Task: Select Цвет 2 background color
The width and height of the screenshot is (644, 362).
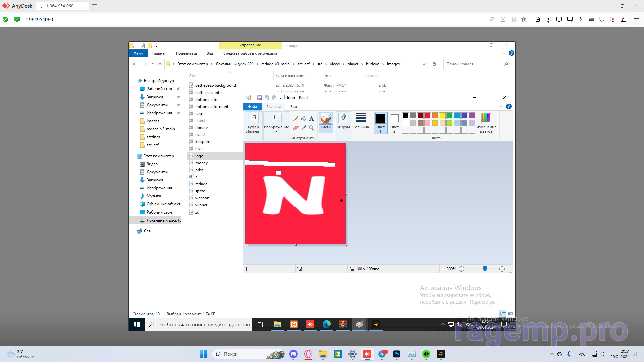Action: coord(394,123)
